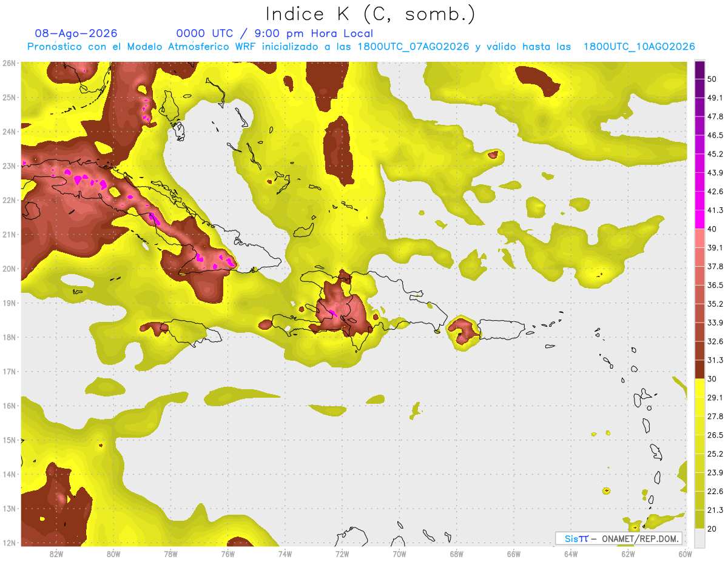Click the '14N' latitude axis label
This screenshot has height=562, width=728.
(x=8, y=474)
